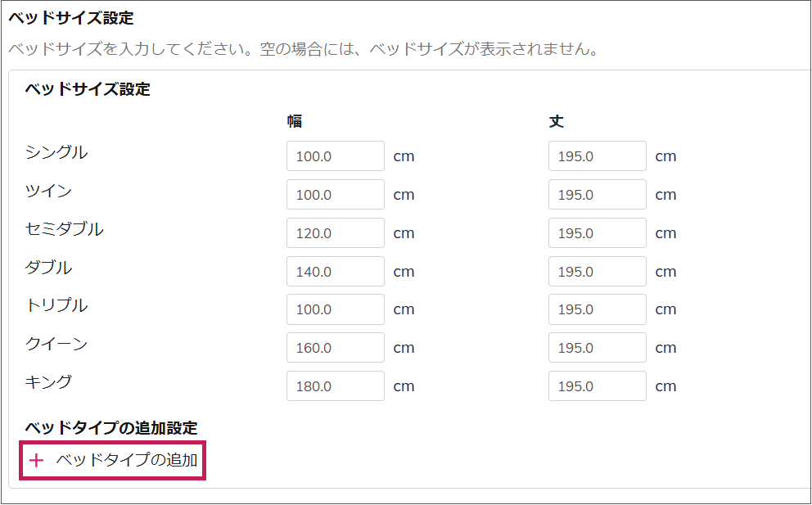Screen dimensions: 812x505
Task: Click the クイーン length input
Action: [598, 348]
